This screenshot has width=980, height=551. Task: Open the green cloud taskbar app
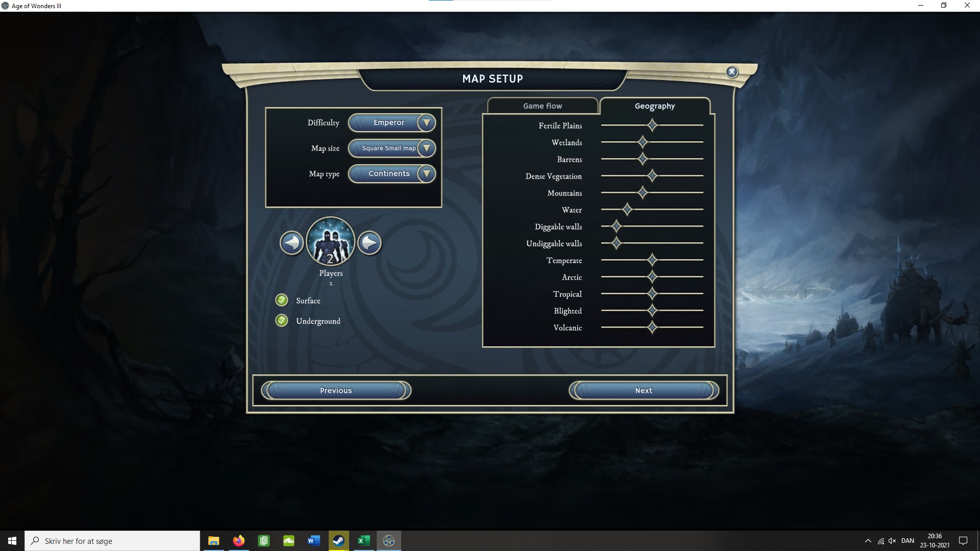[288, 541]
